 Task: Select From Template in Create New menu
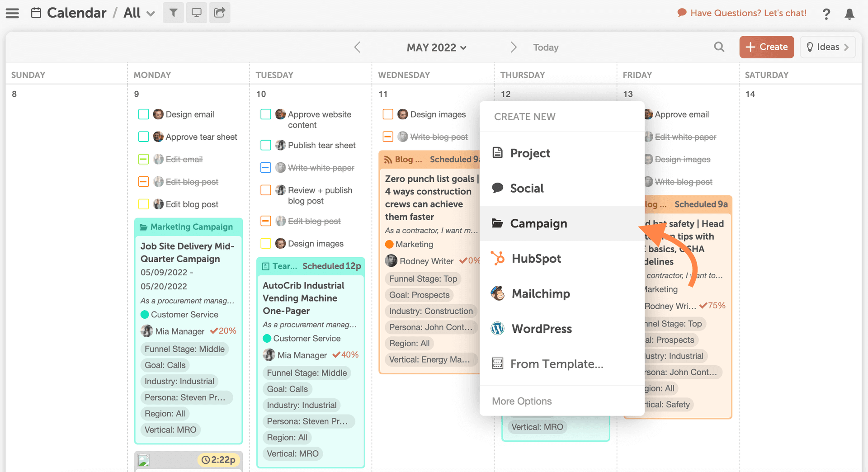(557, 364)
